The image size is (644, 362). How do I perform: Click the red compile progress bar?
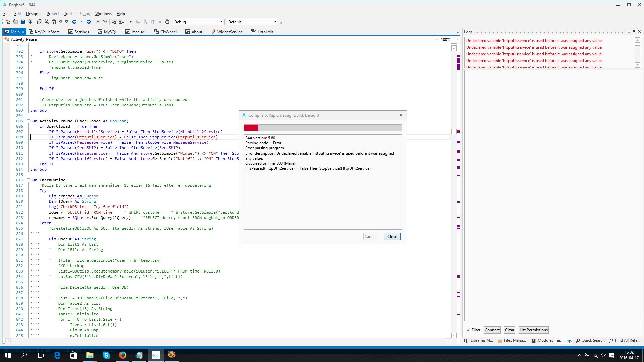(x=251, y=128)
